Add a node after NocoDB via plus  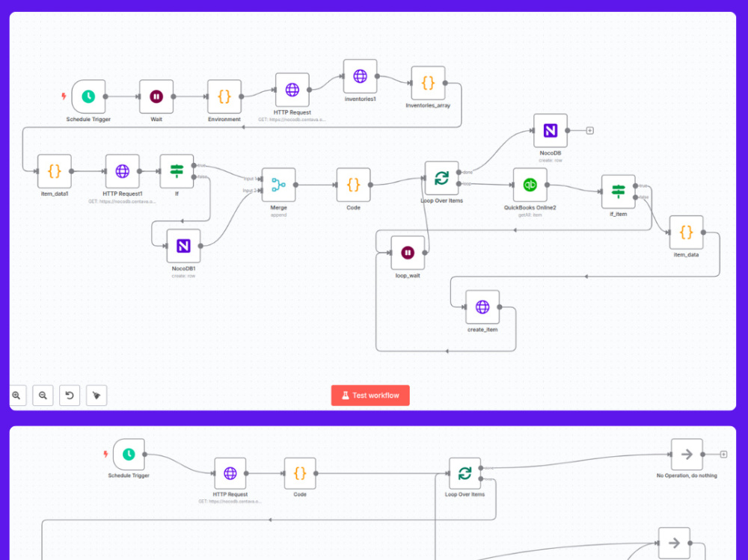pos(590,131)
